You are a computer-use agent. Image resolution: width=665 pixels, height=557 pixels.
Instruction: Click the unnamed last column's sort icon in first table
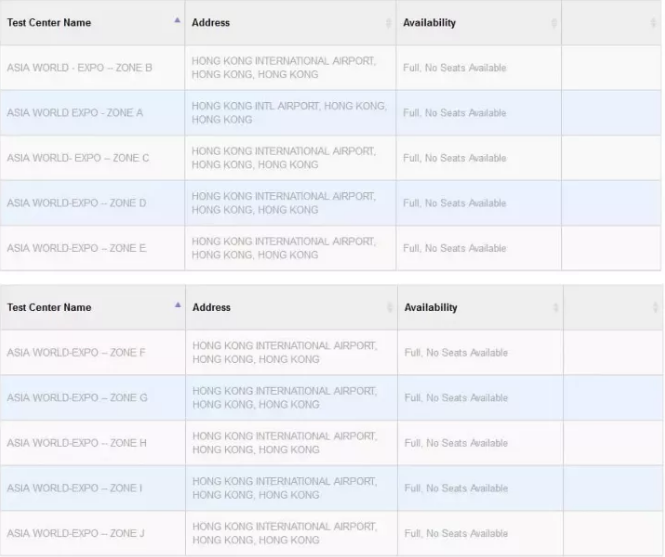[653, 23]
